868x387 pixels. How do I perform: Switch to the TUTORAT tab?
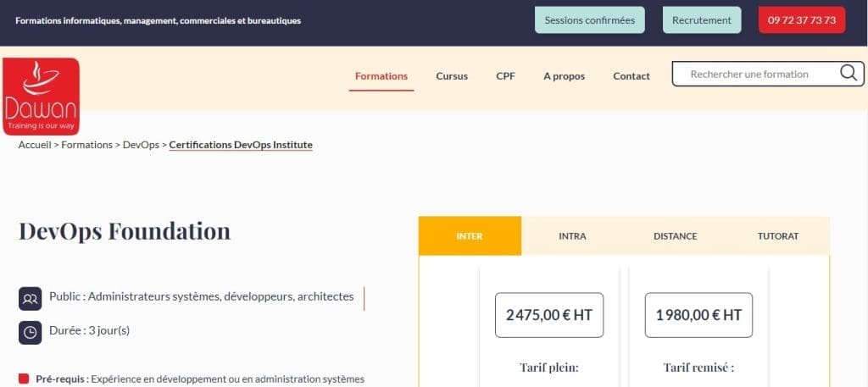click(778, 236)
